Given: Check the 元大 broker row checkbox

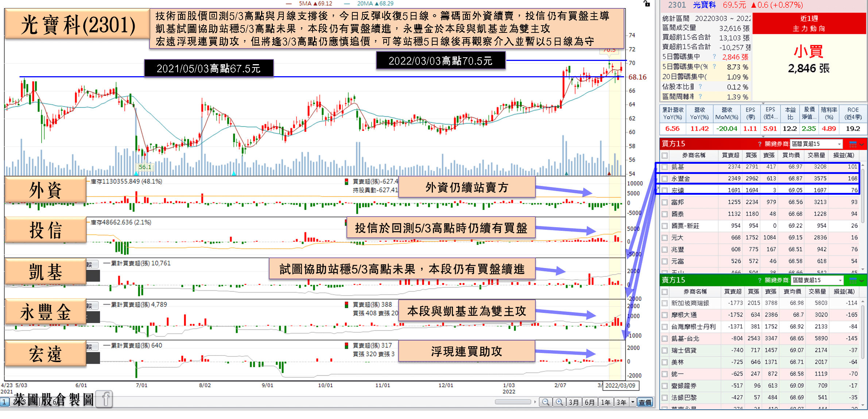Looking at the screenshot, I should pyautogui.click(x=665, y=238).
